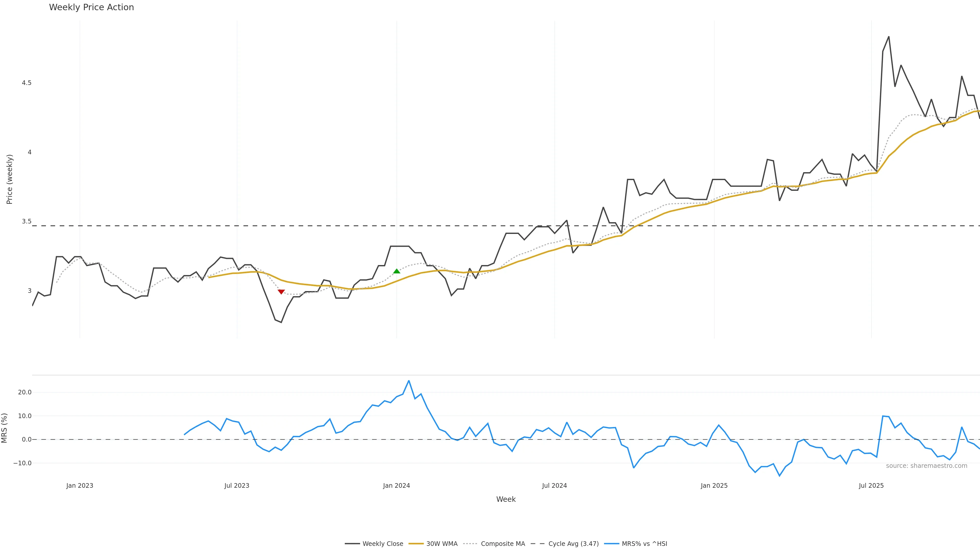Toggle the Weekly Close legend entry
The width and height of the screenshot is (980, 551).
click(x=383, y=544)
